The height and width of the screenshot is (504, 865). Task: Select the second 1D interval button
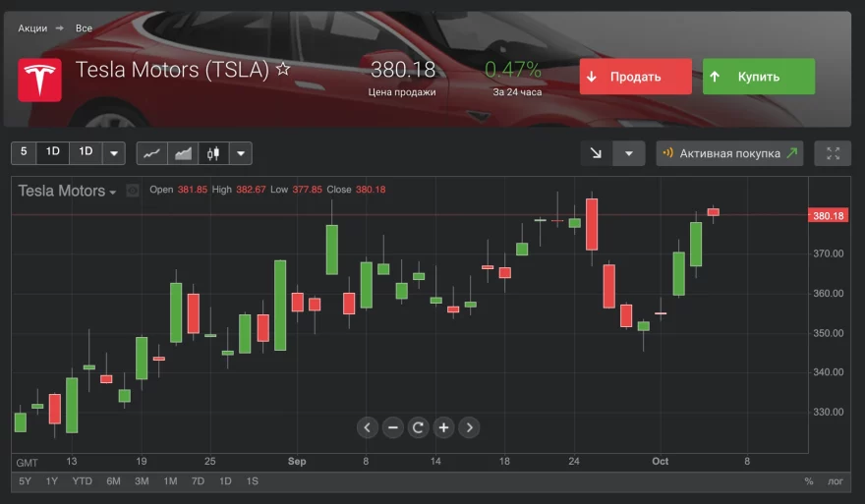coord(86,152)
